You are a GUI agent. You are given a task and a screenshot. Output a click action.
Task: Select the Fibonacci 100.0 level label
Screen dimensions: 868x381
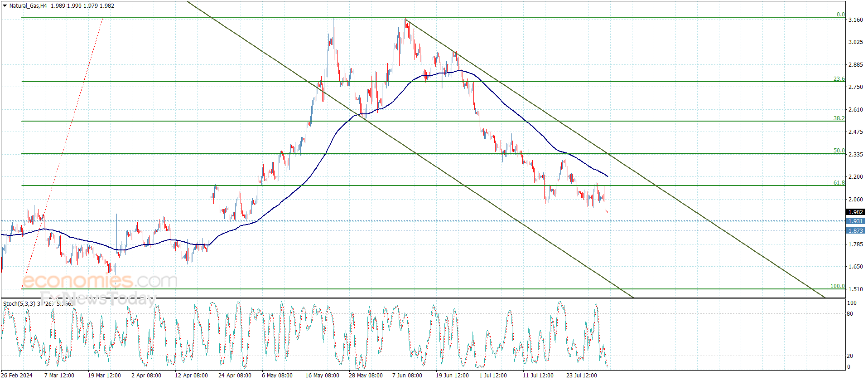(837, 286)
